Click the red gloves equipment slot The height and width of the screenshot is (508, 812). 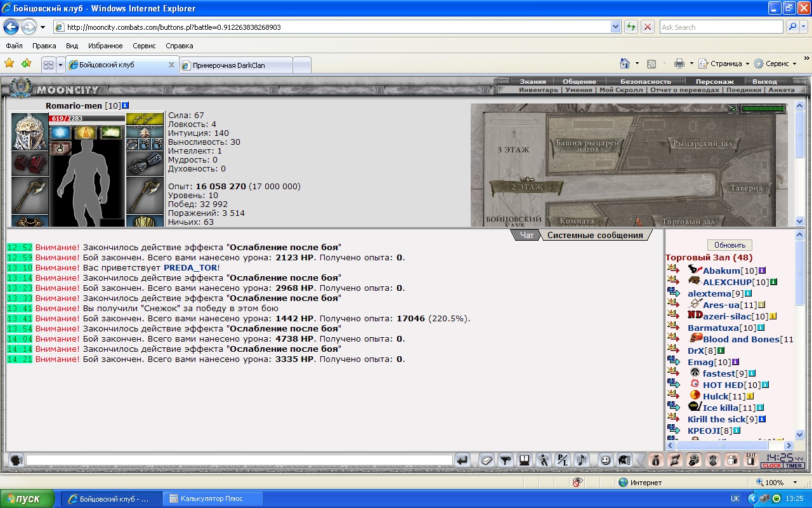30,164
